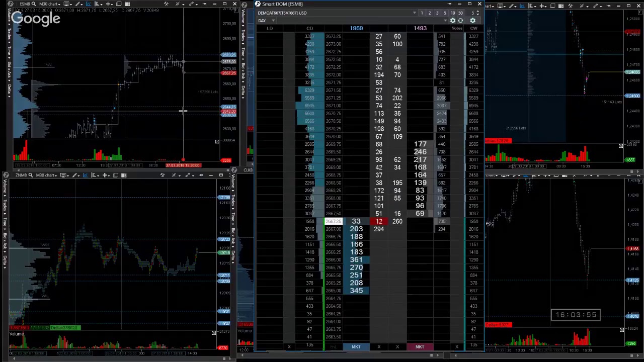
Task: Pin the ESM8 chart window
Action: (x=204, y=4)
